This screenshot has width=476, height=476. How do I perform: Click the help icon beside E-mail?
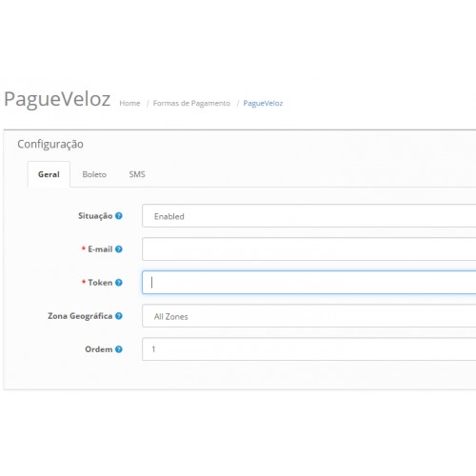(x=119, y=249)
